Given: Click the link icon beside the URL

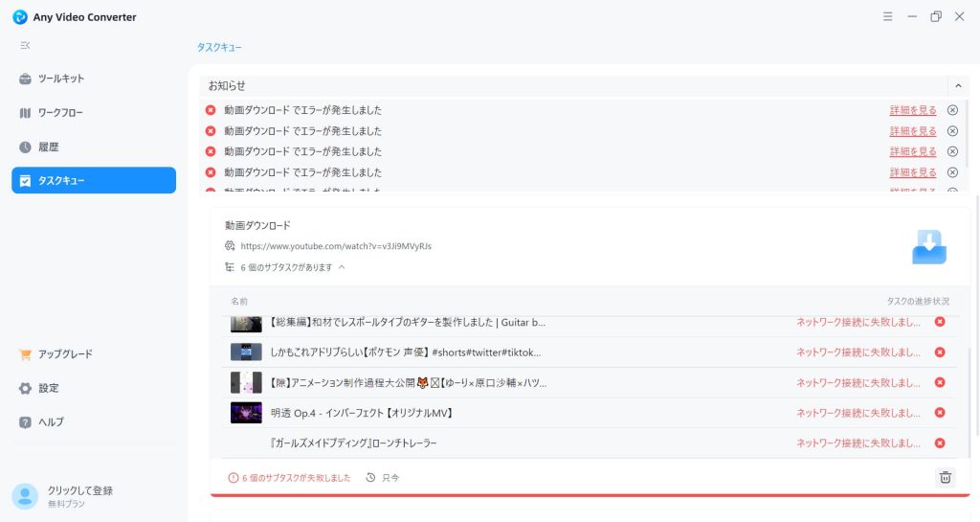Looking at the screenshot, I should click(x=230, y=246).
